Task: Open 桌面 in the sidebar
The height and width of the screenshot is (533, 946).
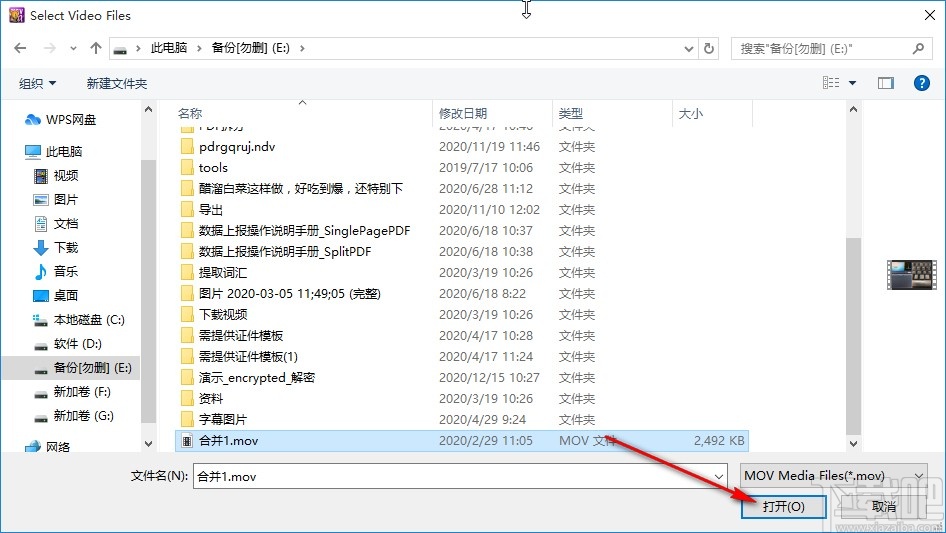Action: [x=56, y=296]
